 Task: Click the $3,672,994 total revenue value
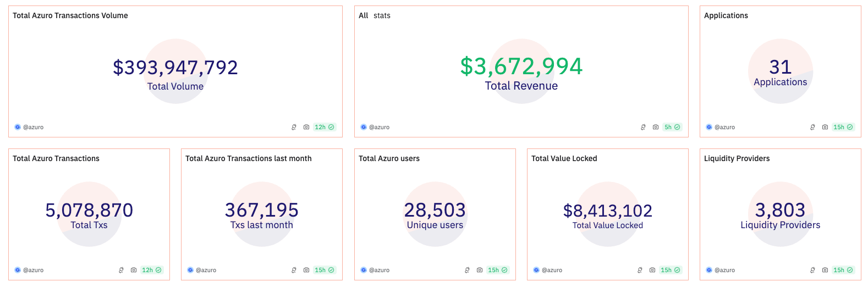pyautogui.click(x=521, y=67)
